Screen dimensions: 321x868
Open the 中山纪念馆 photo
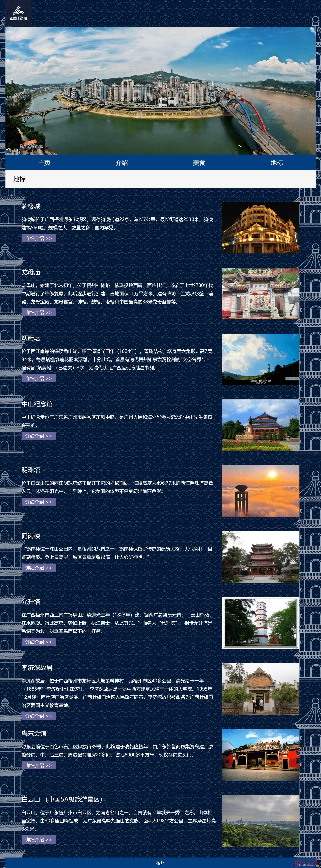pos(260,425)
